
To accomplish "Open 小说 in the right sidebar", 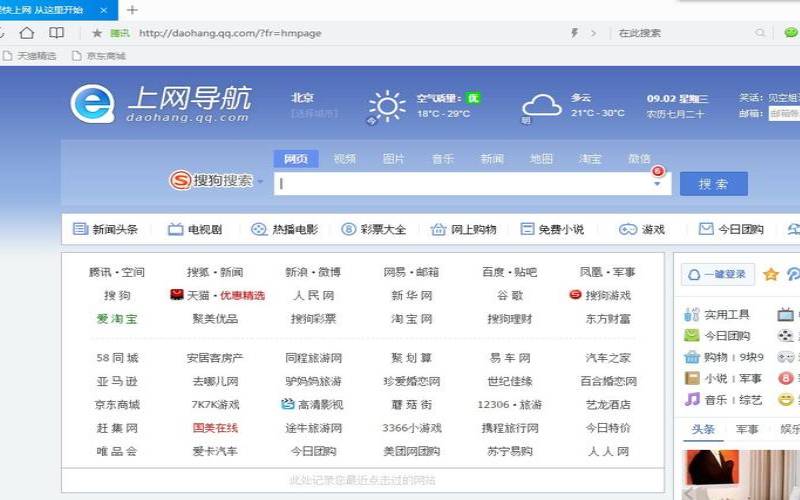I will pyautogui.click(x=715, y=378).
